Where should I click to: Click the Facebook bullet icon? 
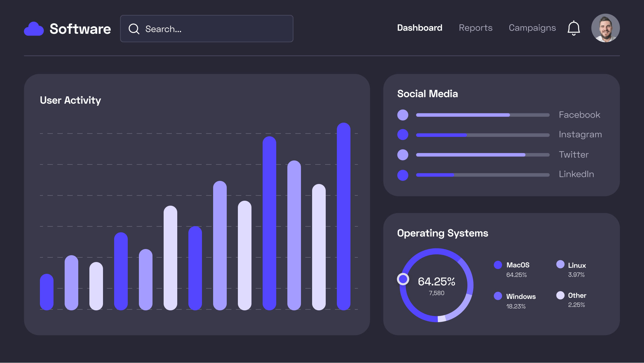[x=403, y=115]
